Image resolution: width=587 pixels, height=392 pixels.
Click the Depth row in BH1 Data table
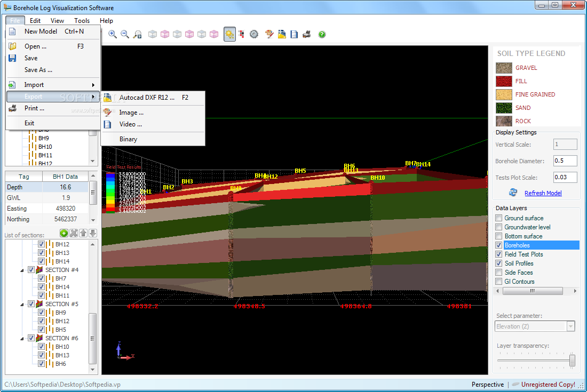[x=47, y=187]
